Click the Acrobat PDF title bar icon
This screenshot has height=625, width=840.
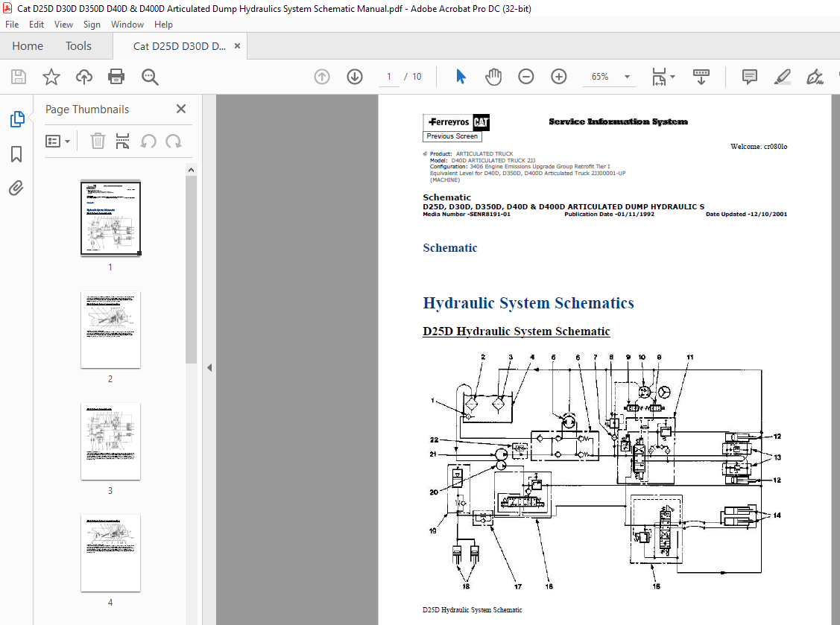(x=7, y=9)
